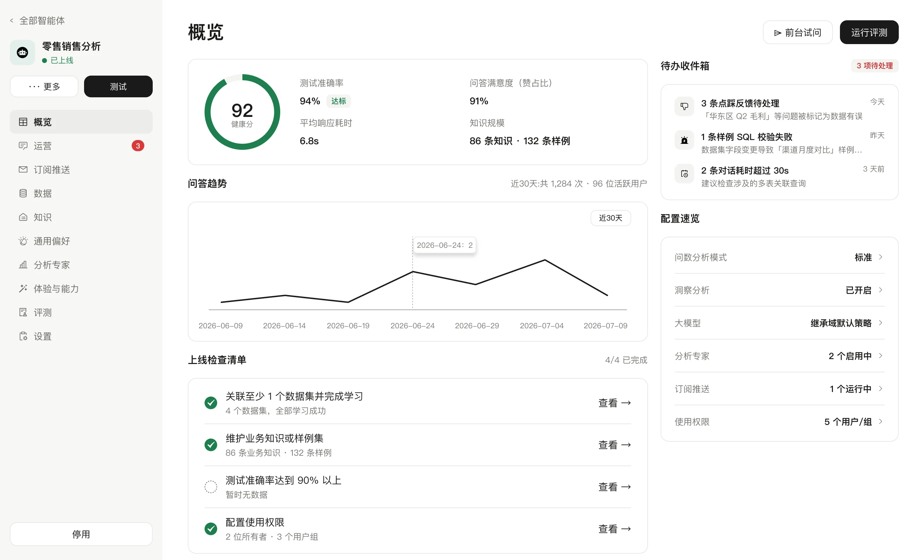The height and width of the screenshot is (560, 924).
Task: Click the red 3 badge next to 运营
Action: click(x=138, y=146)
